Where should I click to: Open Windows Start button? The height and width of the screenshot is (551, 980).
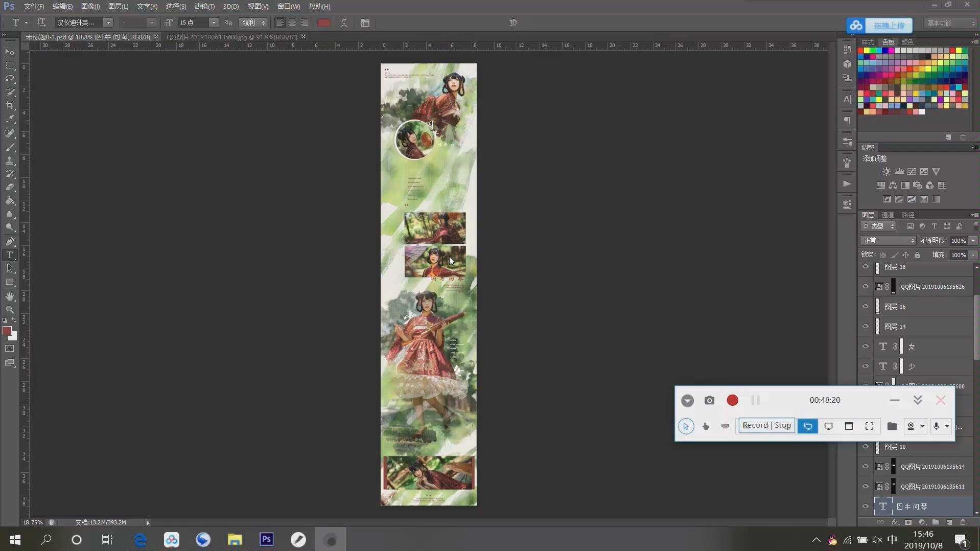coord(15,539)
